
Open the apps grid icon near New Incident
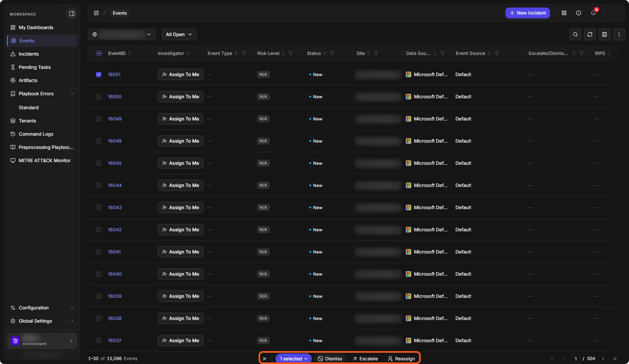(564, 13)
